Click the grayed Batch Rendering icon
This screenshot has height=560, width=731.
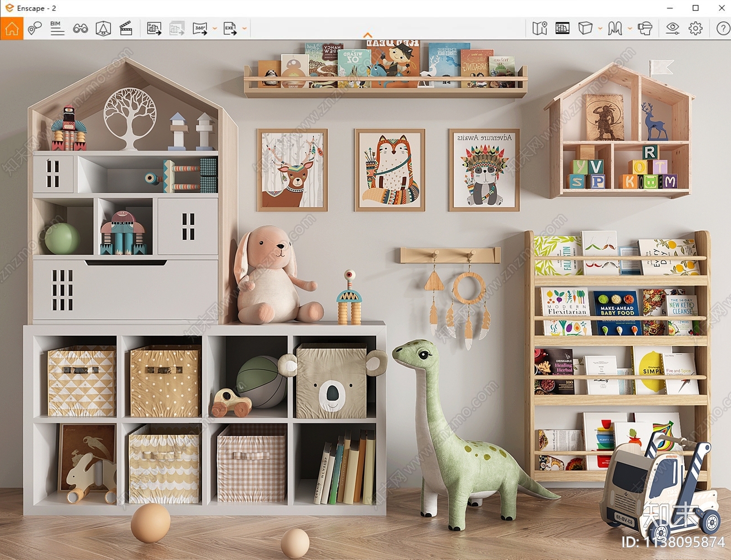tap(177, 28)
